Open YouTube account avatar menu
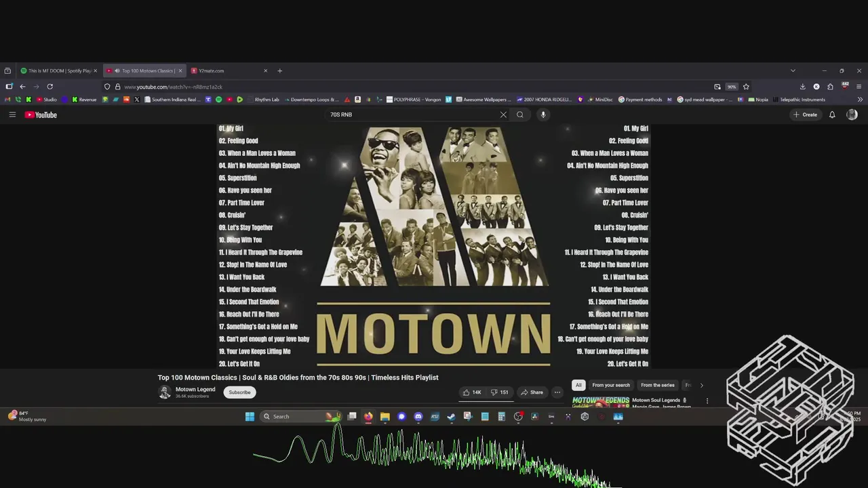Screen dimensions: 868x488 [x=852, y=115]
